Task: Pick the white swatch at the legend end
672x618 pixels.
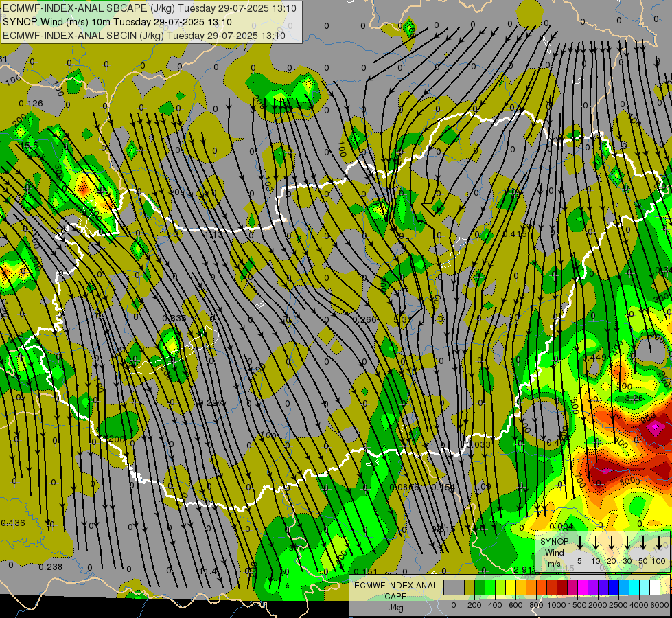Action: point(654,588)
